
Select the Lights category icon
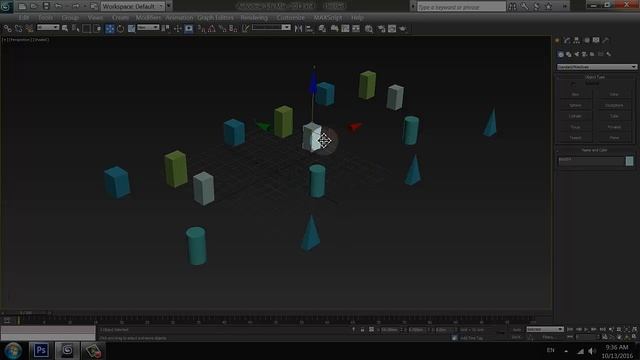click(x=577, y=54)
